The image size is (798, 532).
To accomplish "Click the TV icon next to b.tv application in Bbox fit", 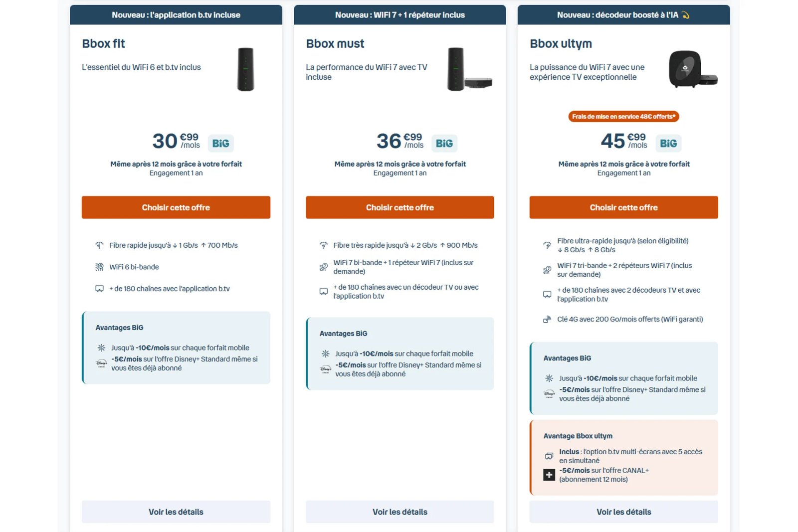I will tap(99, 289).
